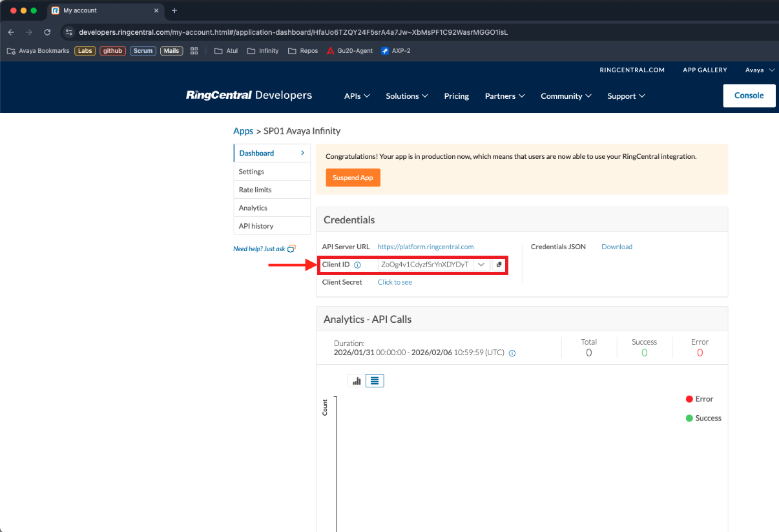
Task: Open the Community navigation dropdown
Action: coord(566,96)
